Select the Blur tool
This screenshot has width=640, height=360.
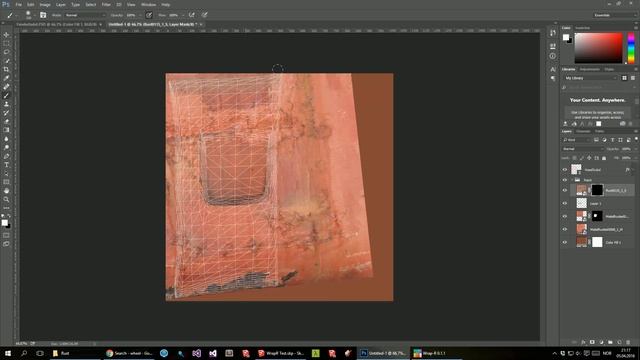coord(6,139)
